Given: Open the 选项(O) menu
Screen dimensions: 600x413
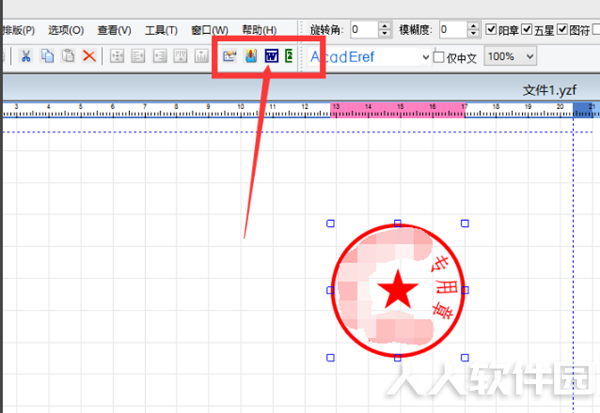Looking at the screenshot, I should coord(66,30).
